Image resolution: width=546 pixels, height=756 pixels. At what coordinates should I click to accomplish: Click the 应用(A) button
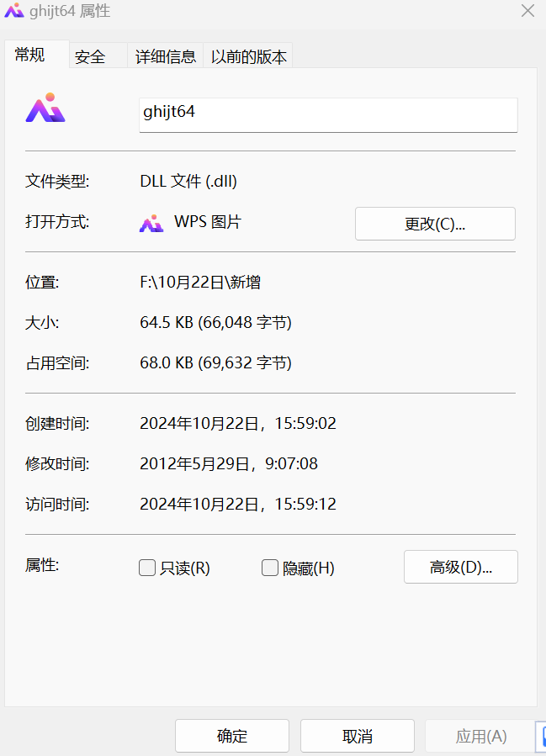click(481, 736)
